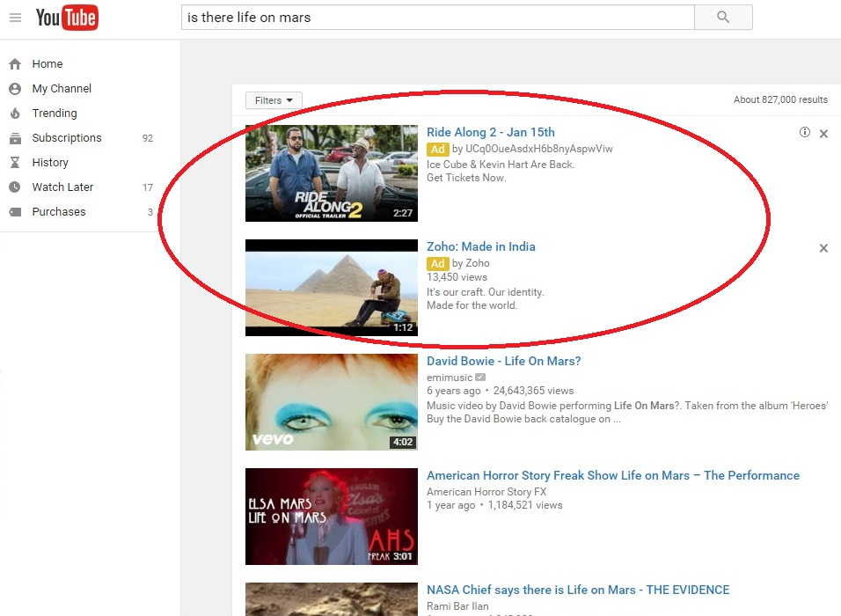Click the Ad badge under Ride Along 2
Viewport: 841px width, 616px height.
click(x=438, y=150)
